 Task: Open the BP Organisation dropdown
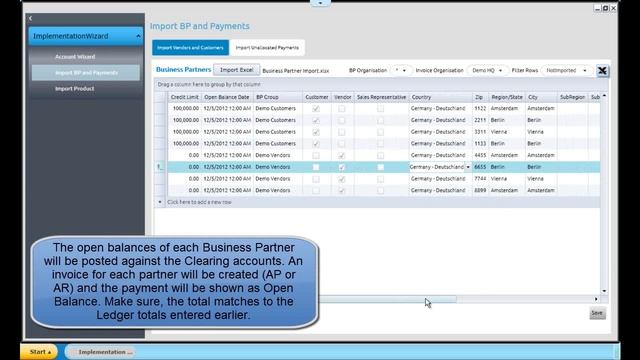coord(400,70)
